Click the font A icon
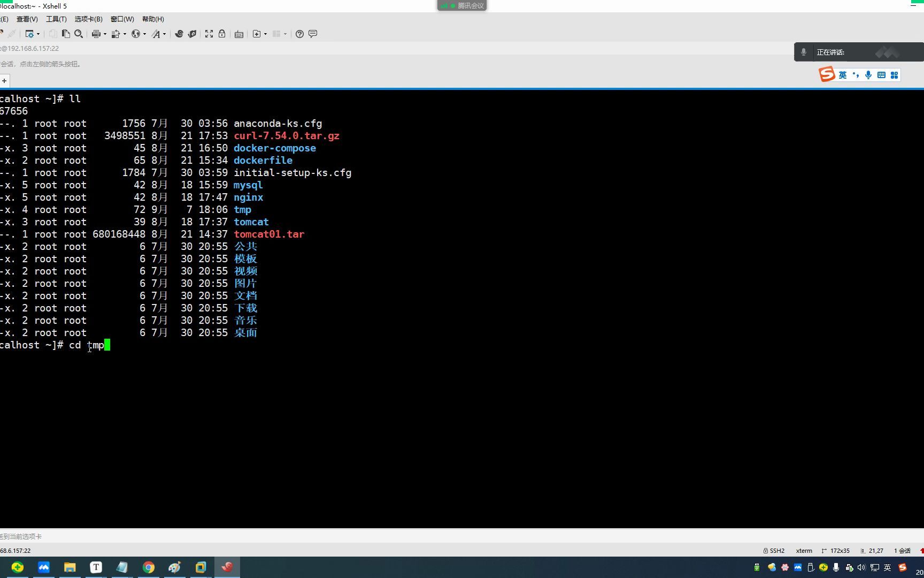 tap(156, 34)
